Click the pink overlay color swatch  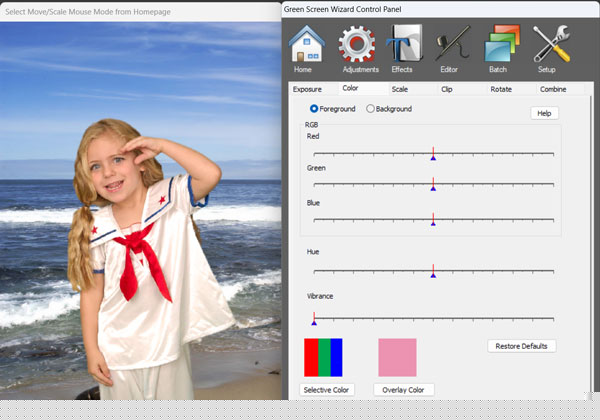397,357
